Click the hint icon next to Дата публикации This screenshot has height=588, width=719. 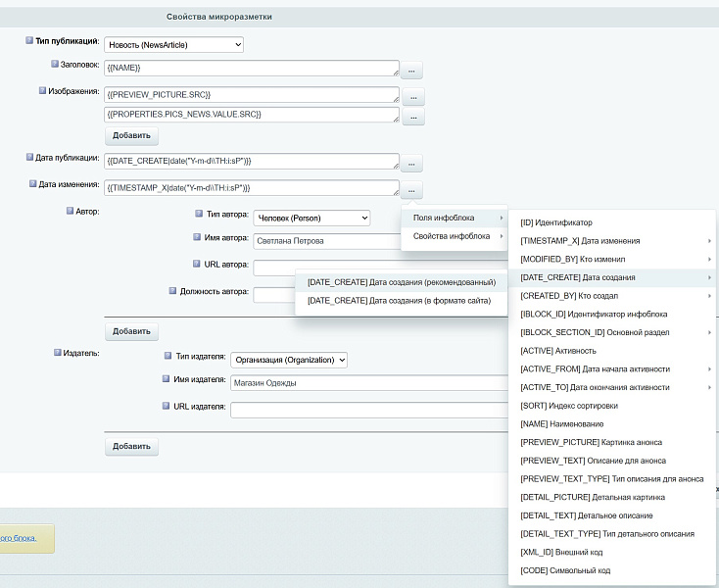pos(29,157)
